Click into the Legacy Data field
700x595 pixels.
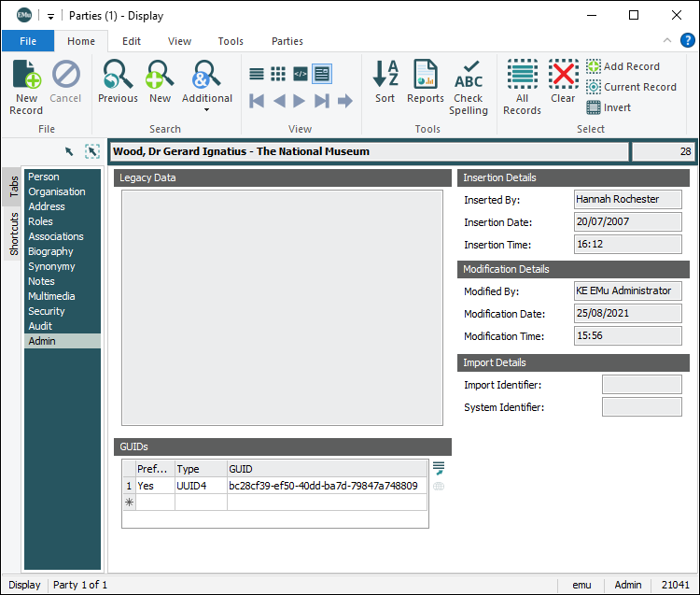click(282, 308)
